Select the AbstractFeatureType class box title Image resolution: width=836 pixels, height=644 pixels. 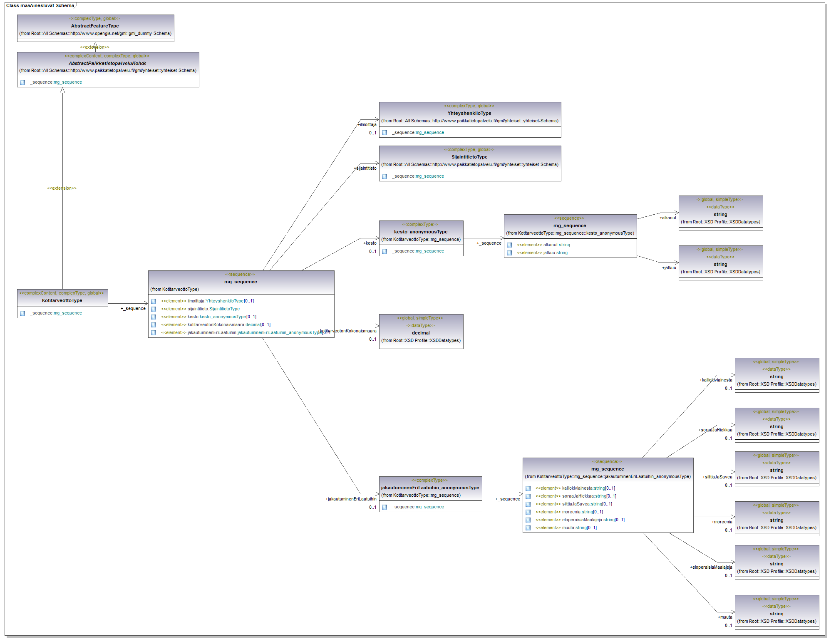95,26
